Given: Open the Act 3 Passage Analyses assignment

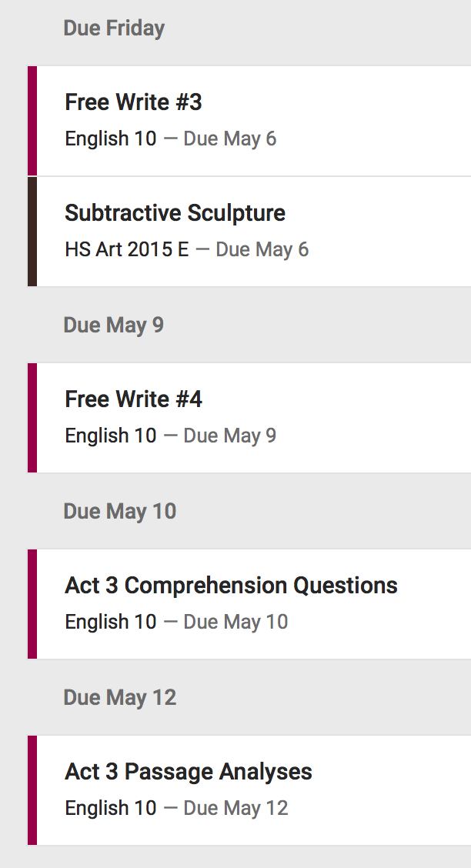Looking at the screenshot, I should point(189,772).
